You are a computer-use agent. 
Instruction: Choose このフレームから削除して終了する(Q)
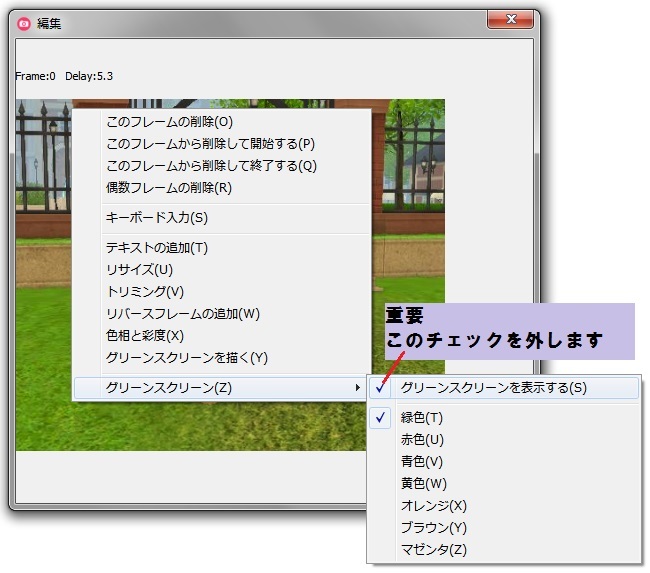(x=222, y=166)
